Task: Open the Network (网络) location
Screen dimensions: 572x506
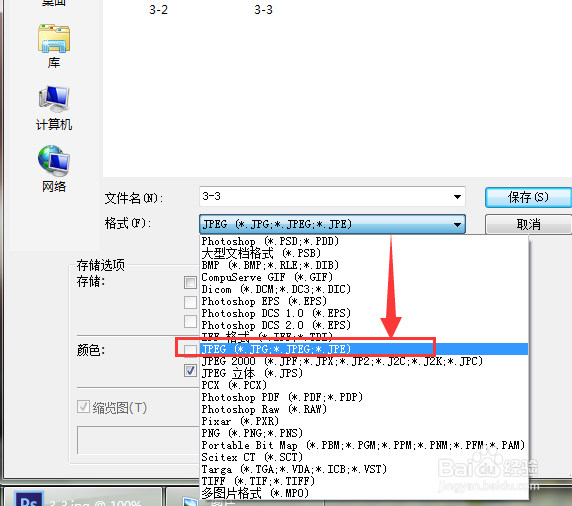Action: (x=54, y=169)
